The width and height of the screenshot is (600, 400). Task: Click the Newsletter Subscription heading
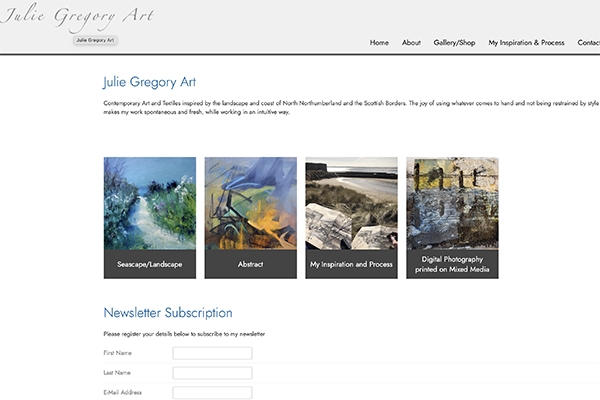168,313
